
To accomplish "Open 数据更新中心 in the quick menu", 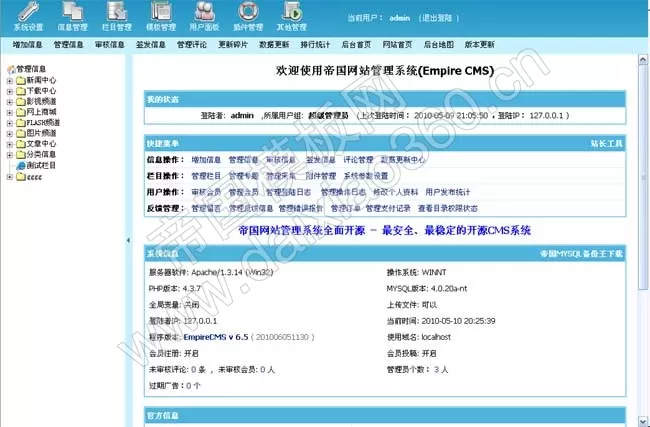I will 403,160.
